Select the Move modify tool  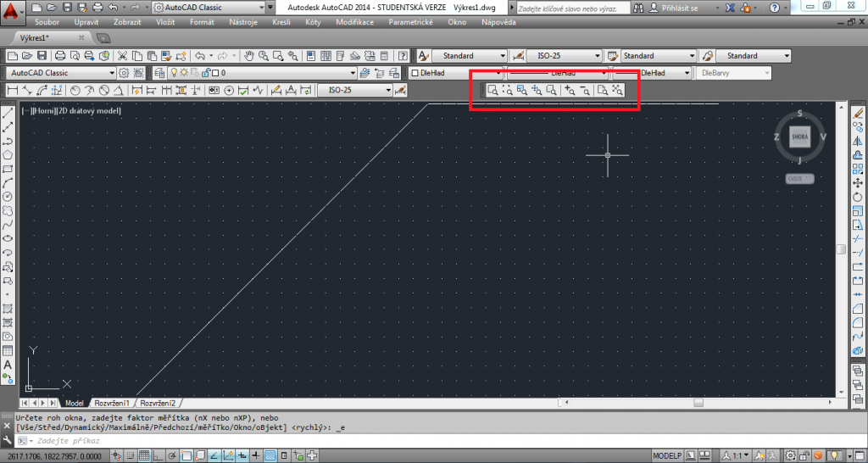(858, 183)
